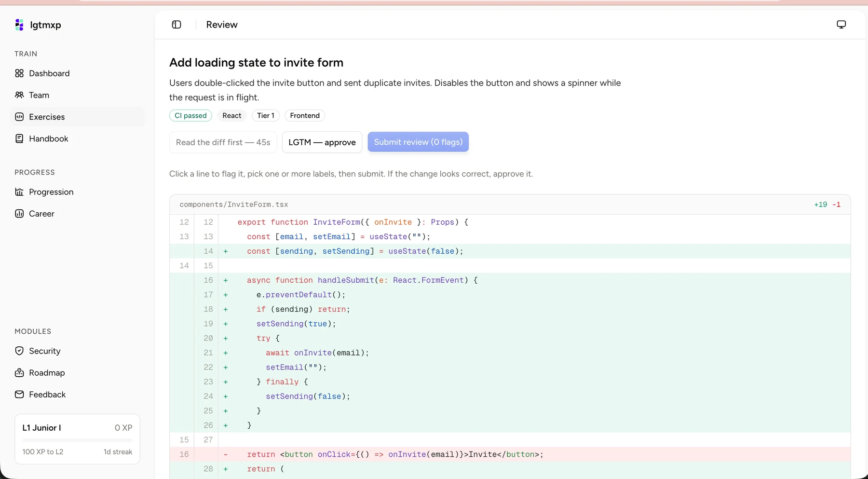Flag the useState(false) added line
Viewport: 868px width, 479px height.
[510, 251]
